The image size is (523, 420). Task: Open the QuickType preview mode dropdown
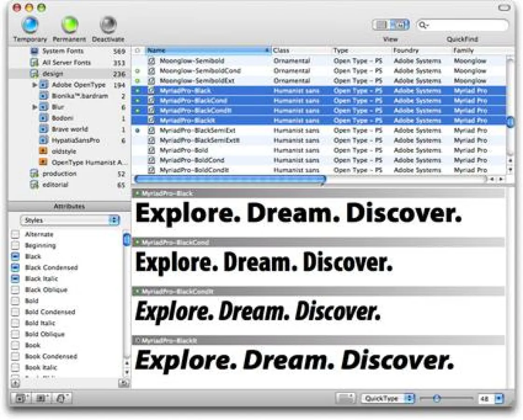pyautogui.click(x=387, y=399)
